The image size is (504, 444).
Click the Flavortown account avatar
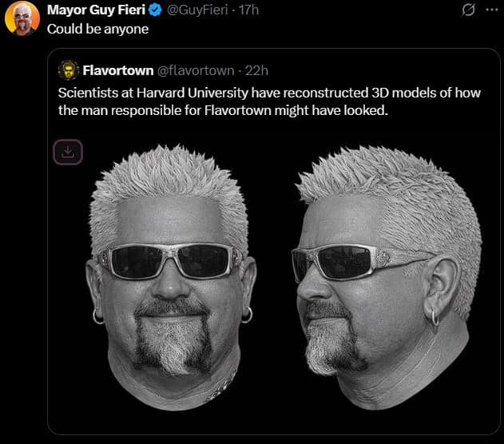(x=69, y=70)
